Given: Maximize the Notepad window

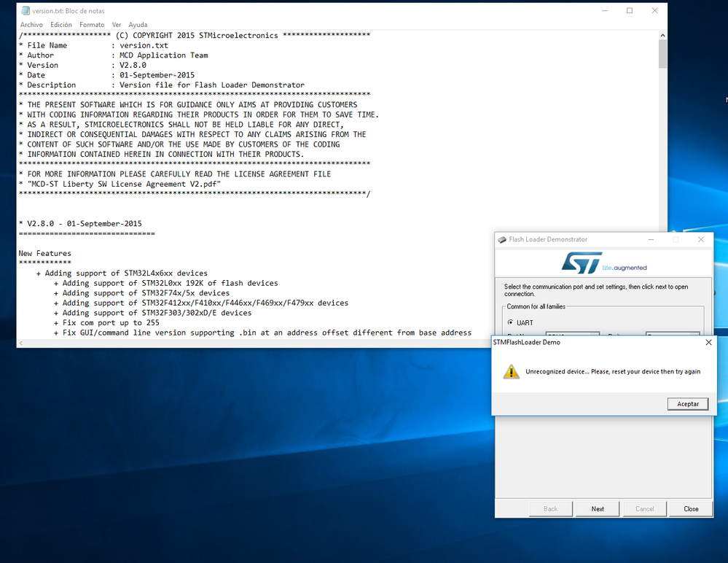Looking at the screenshot, I should click(630, 11).
